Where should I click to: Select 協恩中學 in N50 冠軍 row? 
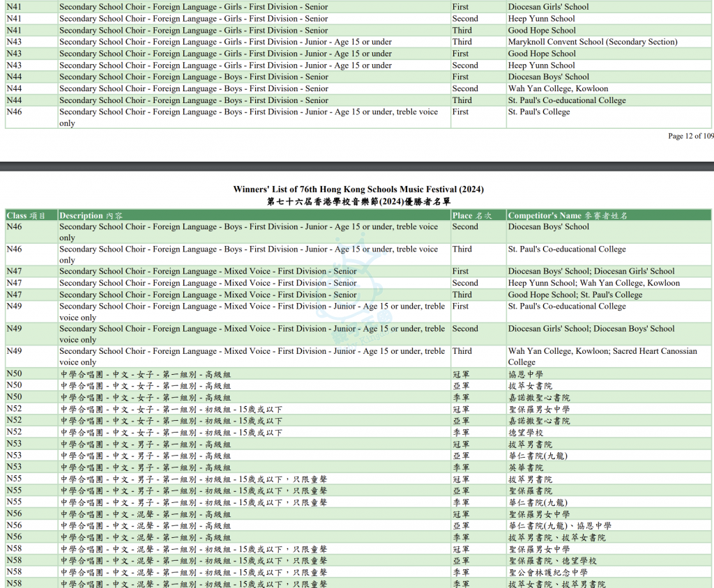[526, 375]
